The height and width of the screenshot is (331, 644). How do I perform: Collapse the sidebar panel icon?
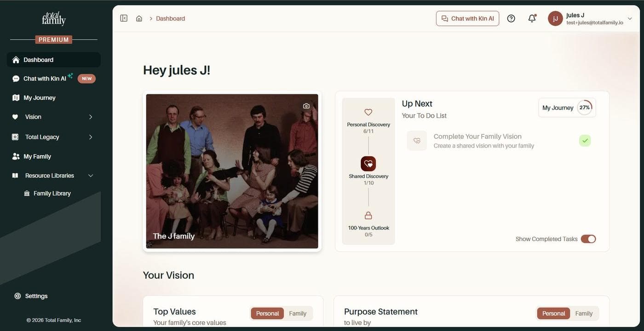coord(124,18)
